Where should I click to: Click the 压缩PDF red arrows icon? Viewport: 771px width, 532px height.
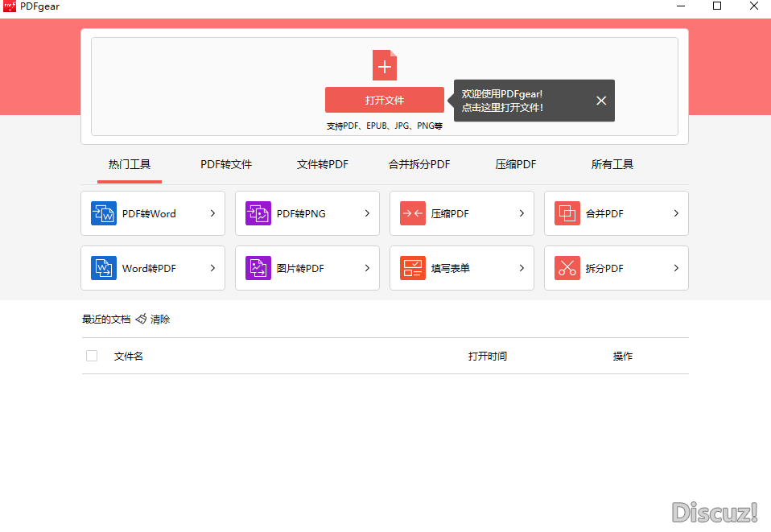point(413,213)
